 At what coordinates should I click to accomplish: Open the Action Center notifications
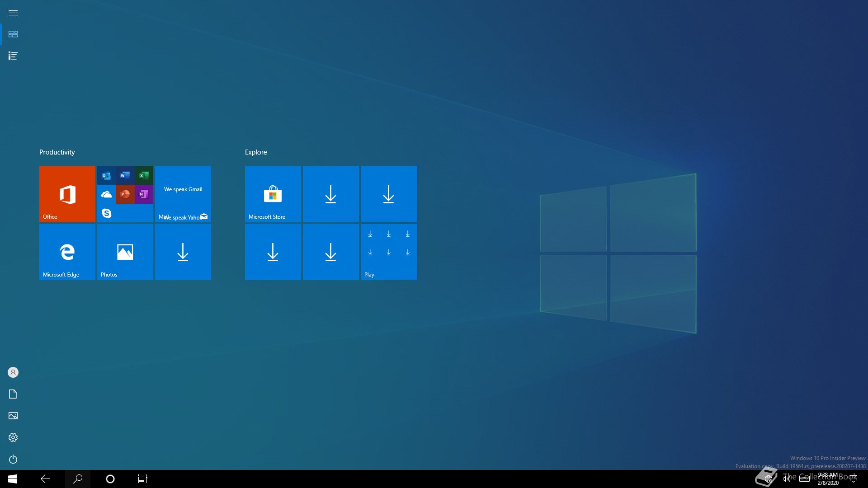[x=854, y=479]
